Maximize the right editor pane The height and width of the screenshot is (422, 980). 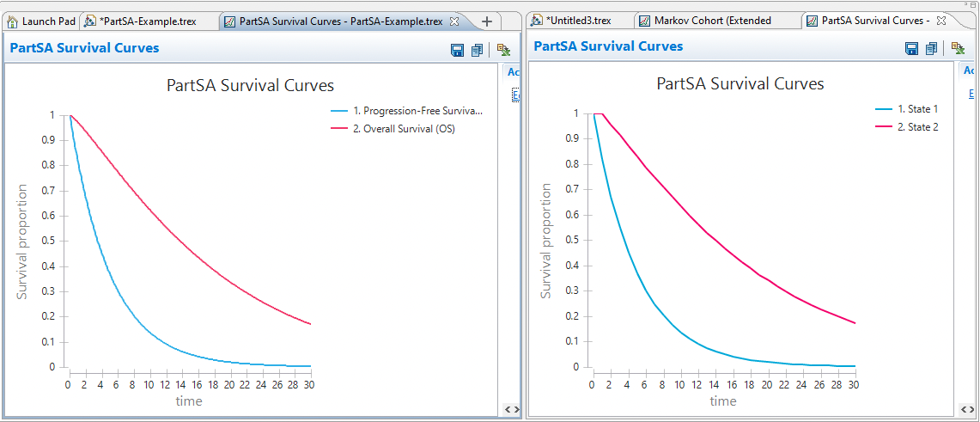tap(973, 4)
